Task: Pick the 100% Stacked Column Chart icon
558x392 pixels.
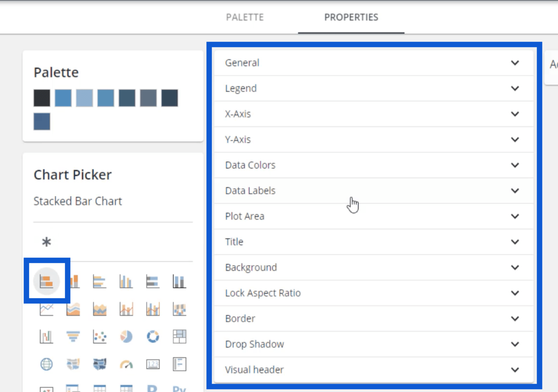Action: [x=179, y=281]
